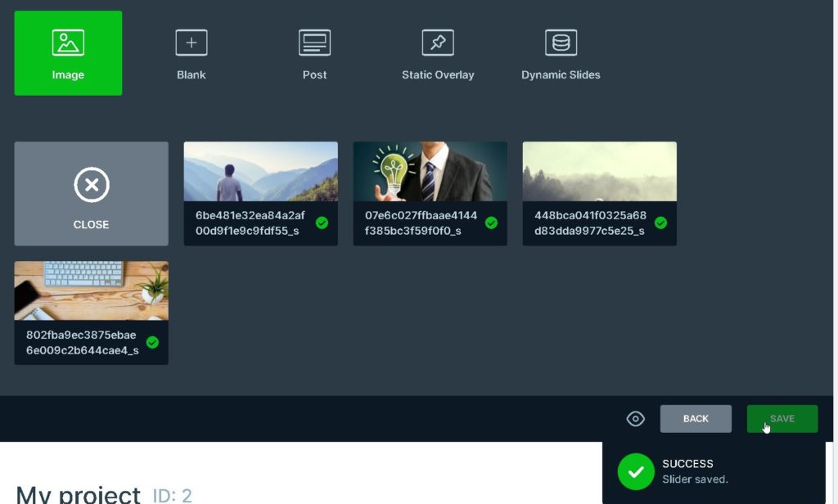The image size is (838, 504).
Task: Toggle checkmark on 07e6c027ffbaae4144 image
Action: point(491,223)
